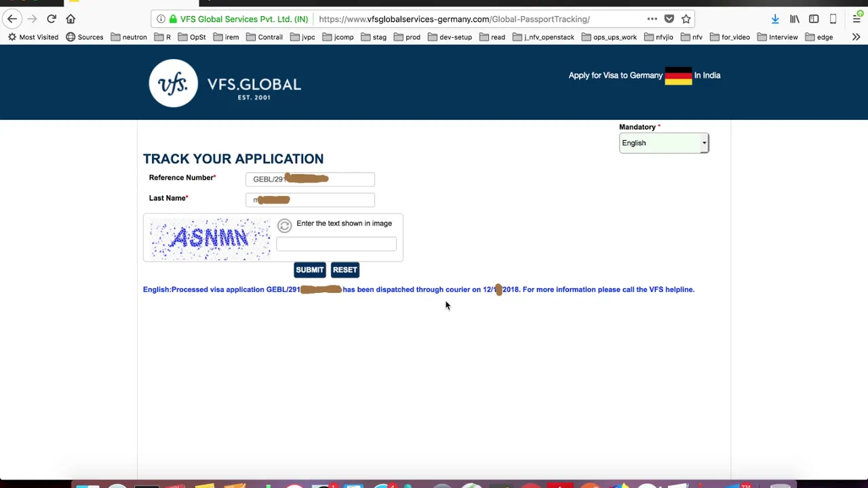The width and height of the screenshot is (868, 488).
Task: Save page to Pocket icon
Action: [x=669, y=19]
